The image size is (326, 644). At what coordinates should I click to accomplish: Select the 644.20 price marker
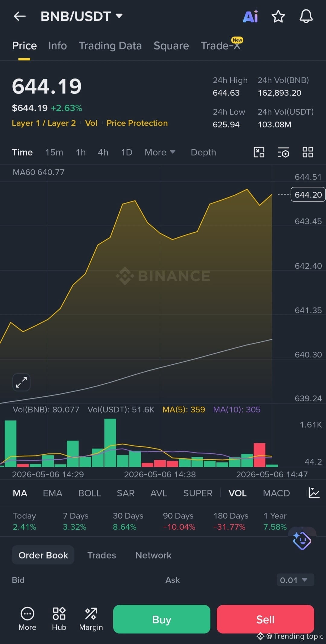coord(308,195)
